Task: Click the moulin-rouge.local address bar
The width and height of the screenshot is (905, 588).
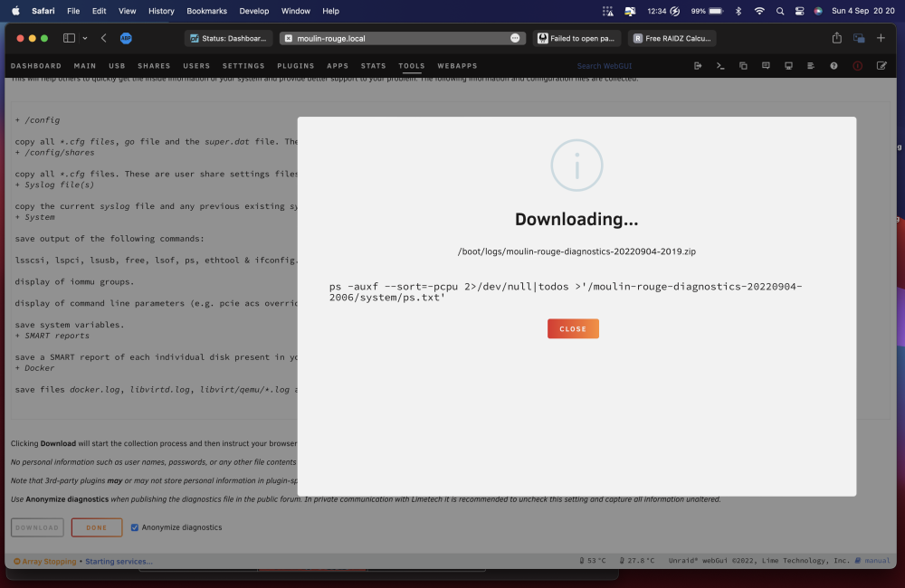Action: click(x=403, y=38)
